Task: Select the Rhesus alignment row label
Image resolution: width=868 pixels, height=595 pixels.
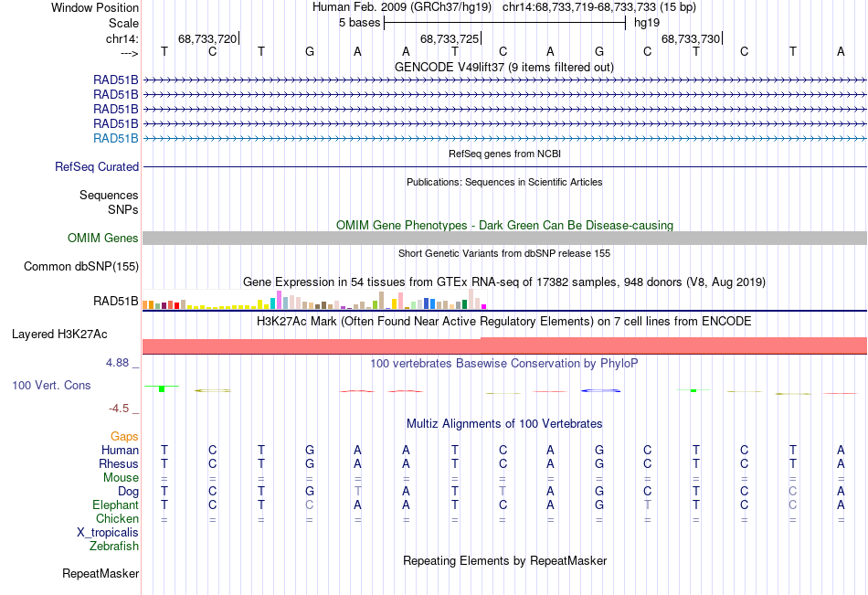Action: [119, 463]
